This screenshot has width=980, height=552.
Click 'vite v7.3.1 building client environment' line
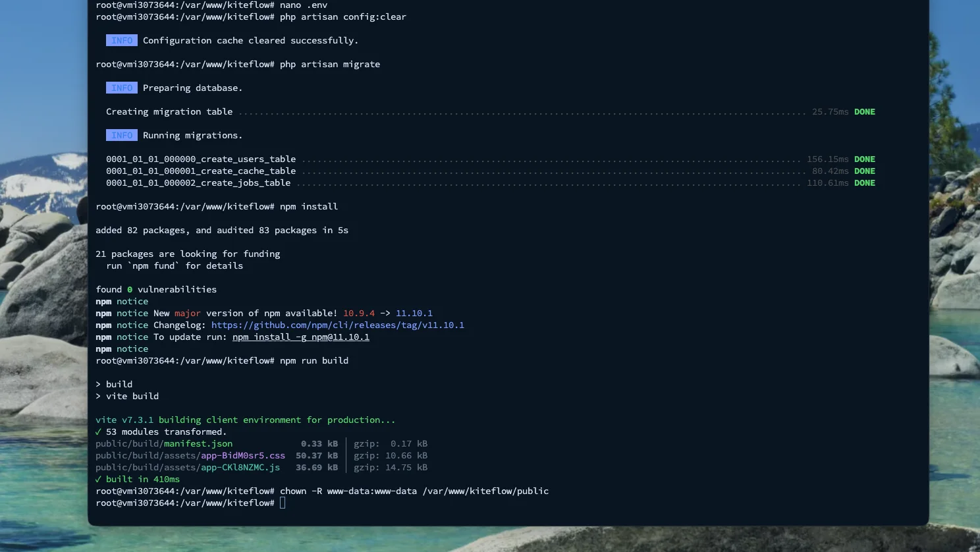pyautogui.click(x=246, y=420)
